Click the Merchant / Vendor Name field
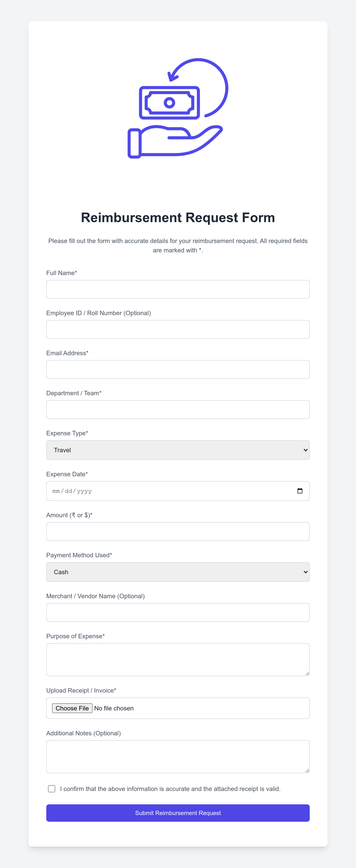Screen dimensions: 356x868 click(x=178, y=612)
